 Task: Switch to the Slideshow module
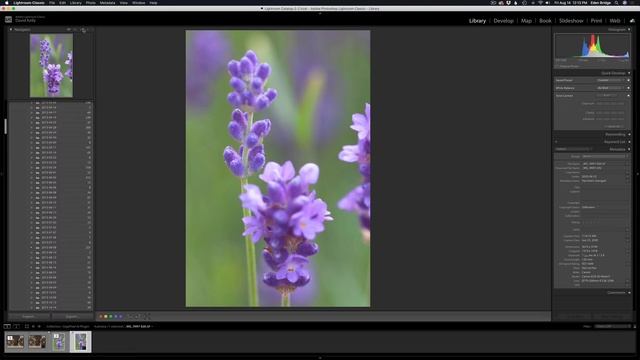point(571,20)
